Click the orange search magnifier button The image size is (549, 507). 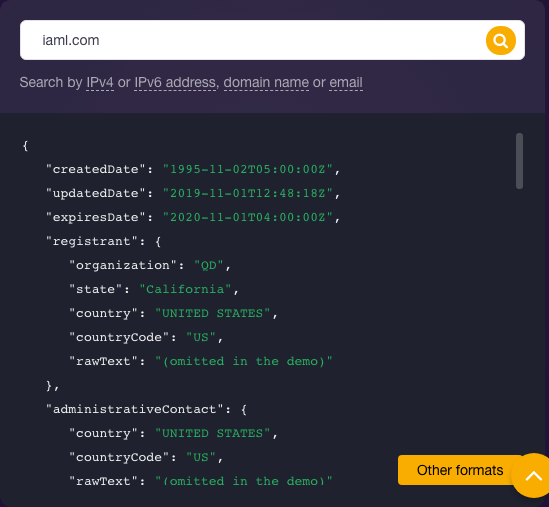pos(501,40)
